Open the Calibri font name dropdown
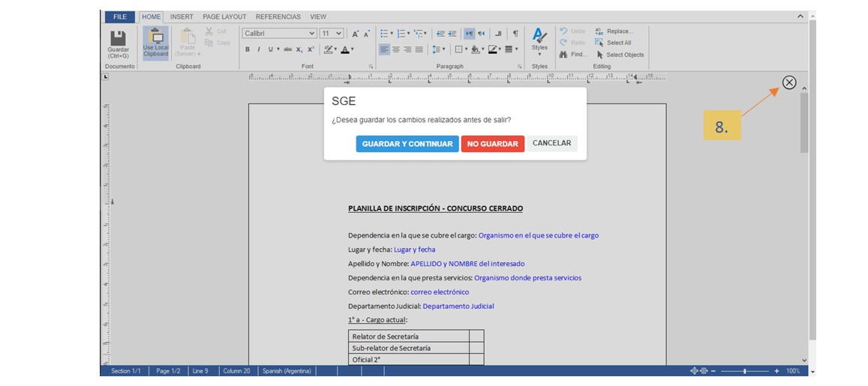 click(312, 34)
